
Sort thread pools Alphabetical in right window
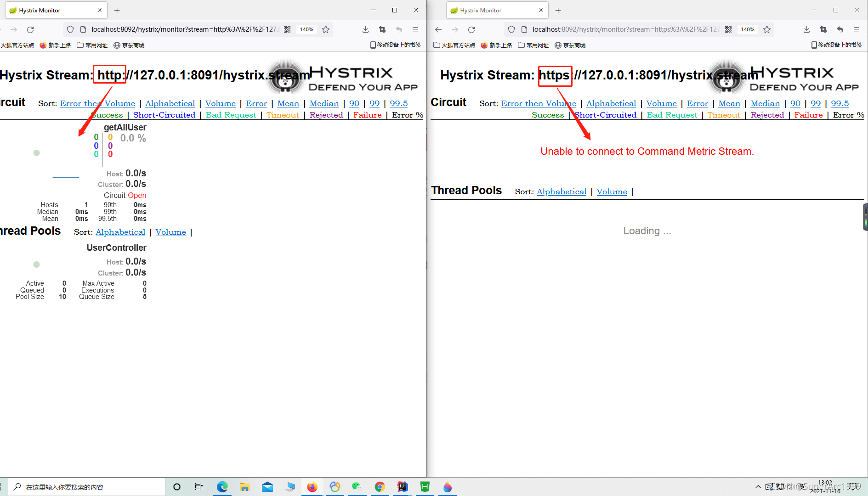tap(562, 192)
